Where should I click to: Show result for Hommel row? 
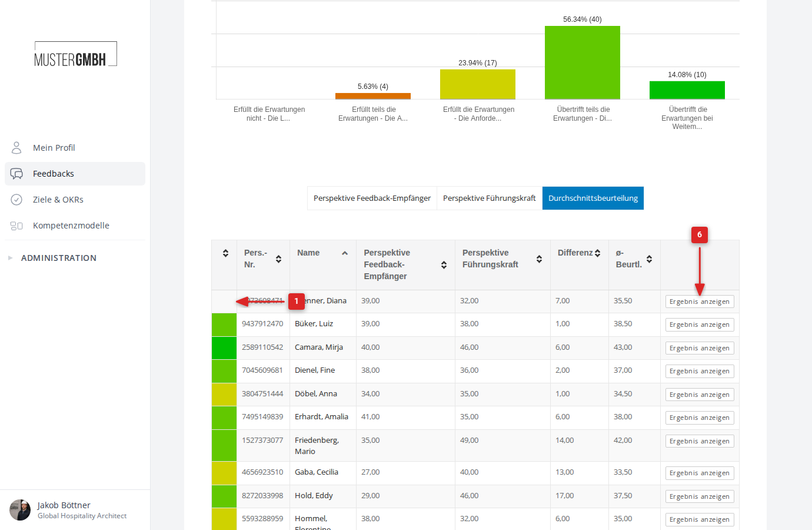(x=700, y=519)
